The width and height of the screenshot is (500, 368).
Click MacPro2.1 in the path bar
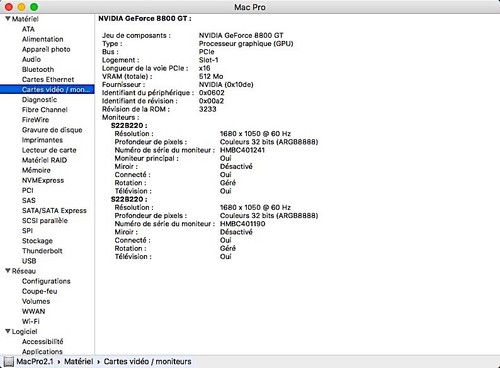(35, 361)
